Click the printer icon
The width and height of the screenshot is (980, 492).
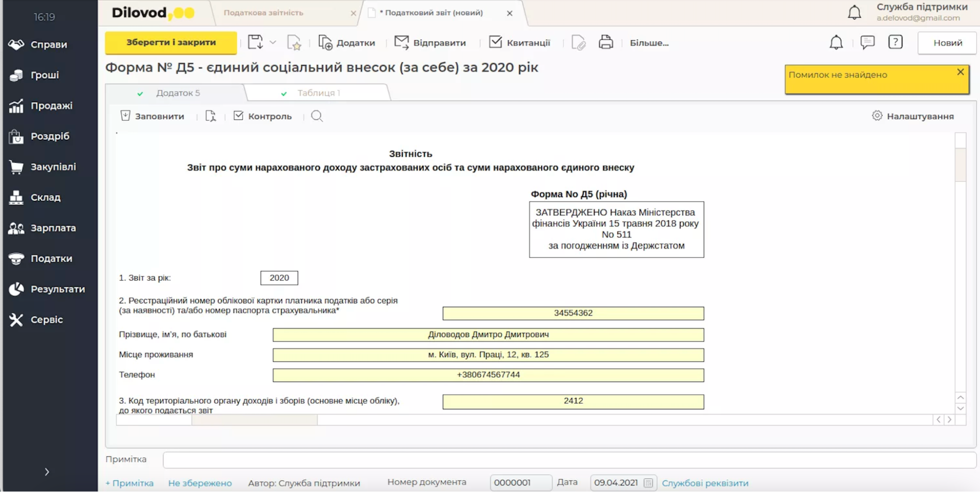(x=605, y=43)
